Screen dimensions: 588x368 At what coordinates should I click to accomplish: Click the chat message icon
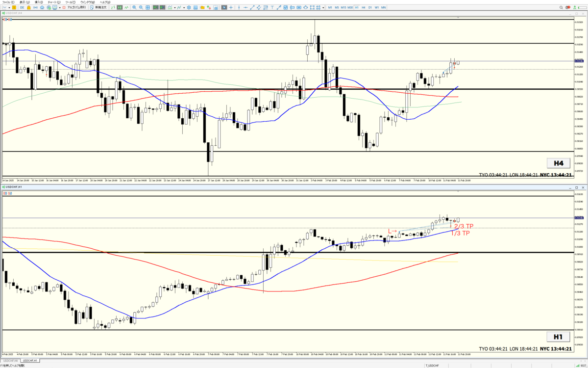[54, 7]
